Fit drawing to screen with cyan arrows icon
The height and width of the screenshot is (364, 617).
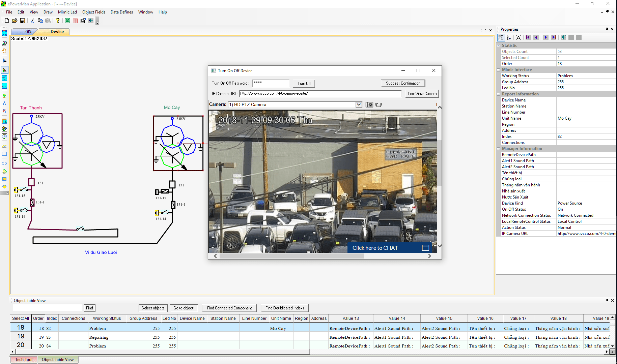4,33
